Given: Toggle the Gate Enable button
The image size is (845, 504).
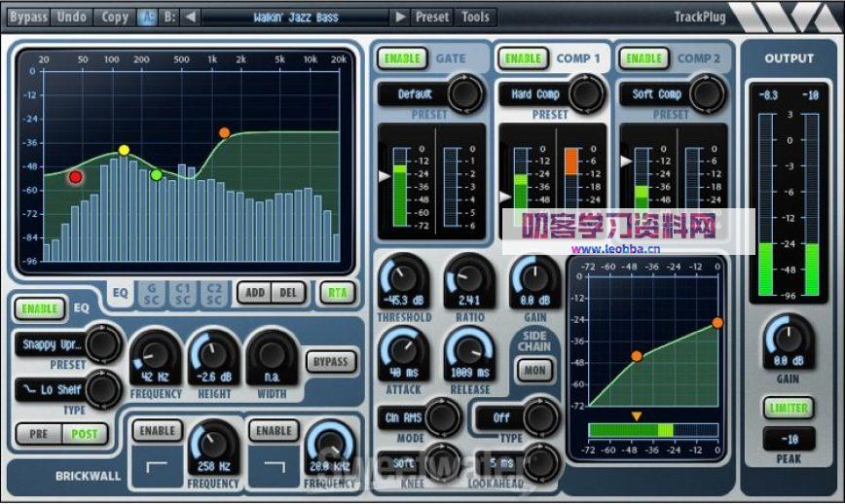Looking at the screenshot, I should click(x=402, y=58).
